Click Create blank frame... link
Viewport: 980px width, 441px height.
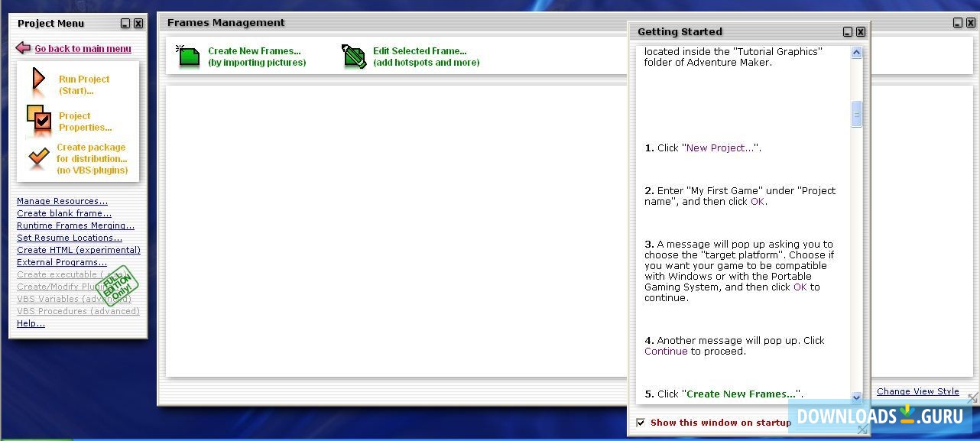(64, 213)
